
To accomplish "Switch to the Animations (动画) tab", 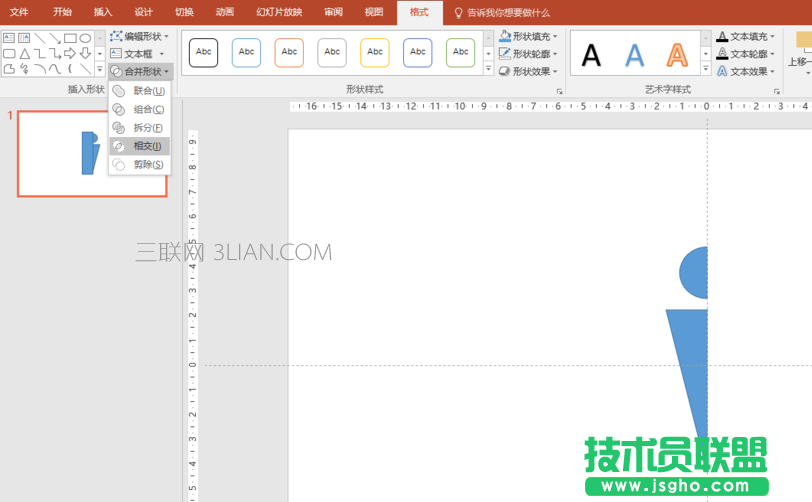I will (225, 12).
